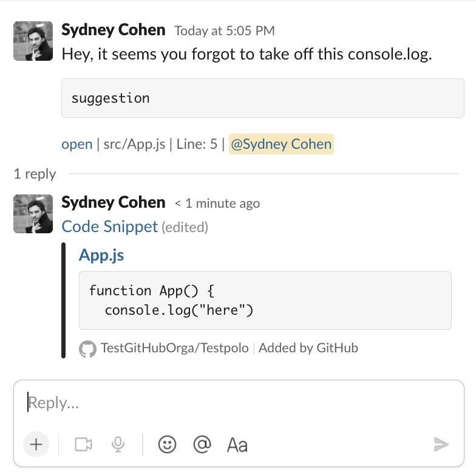Click the TestGitHubOrga/Testpolo repository text
Viewport: 476px width, 472px height.
pyautogui.click(x=175, y=348)
